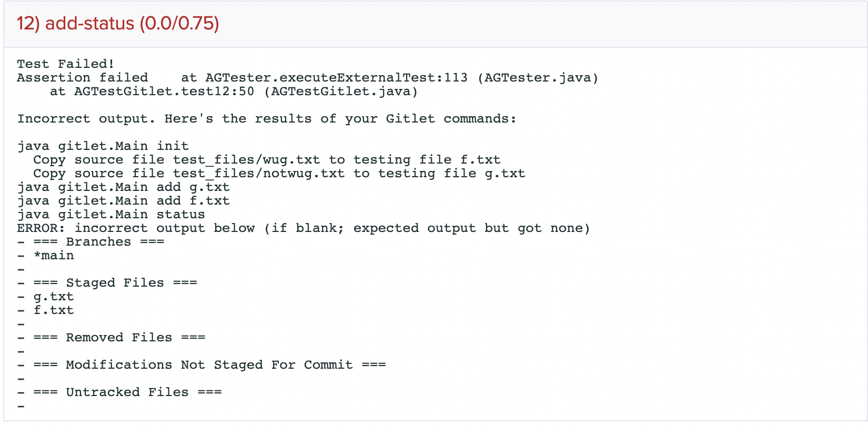This screenshot has width=868, height=425.
Task: Click the "Incorrect output" results line
Action: [266, 119]
